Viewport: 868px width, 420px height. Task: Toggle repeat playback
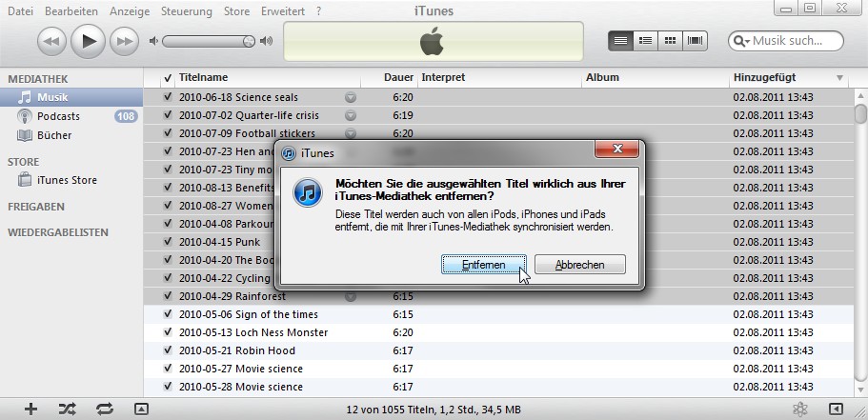click(105, 409)
